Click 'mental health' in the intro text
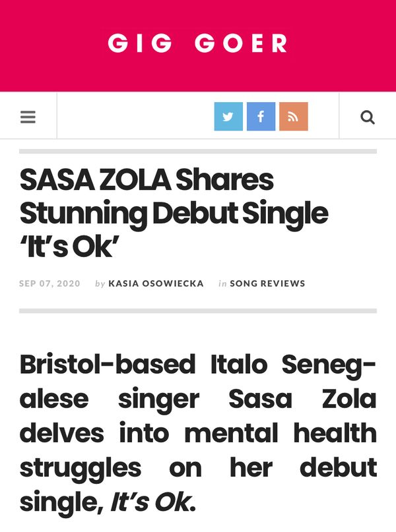This screenshot has height=532, width=396. pyautogui.click(x=280, y=433)
